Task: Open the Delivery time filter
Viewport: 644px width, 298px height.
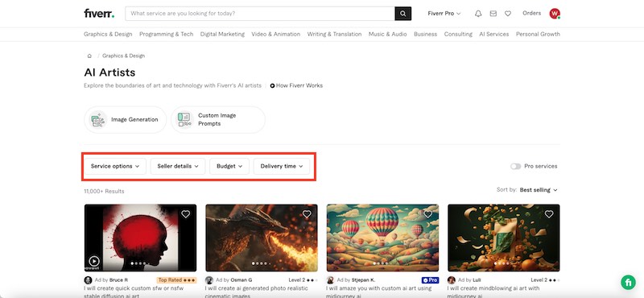Action: 282,166
